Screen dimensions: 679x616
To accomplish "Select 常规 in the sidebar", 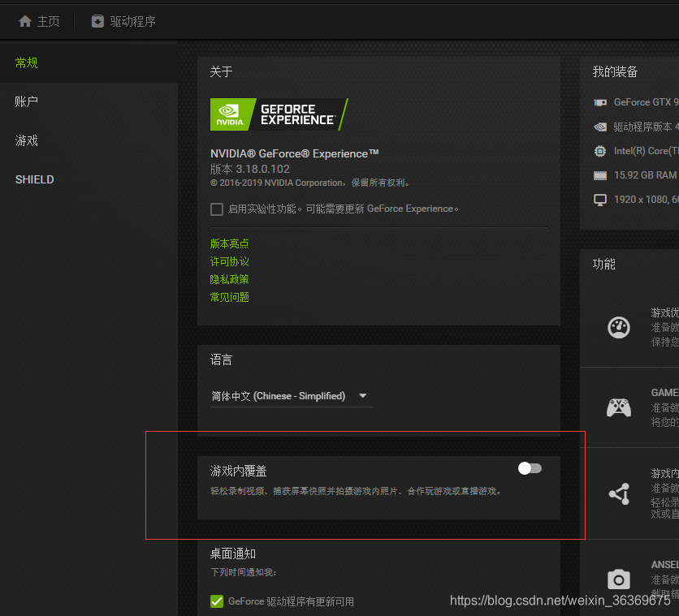I will [x=89, y=63].
